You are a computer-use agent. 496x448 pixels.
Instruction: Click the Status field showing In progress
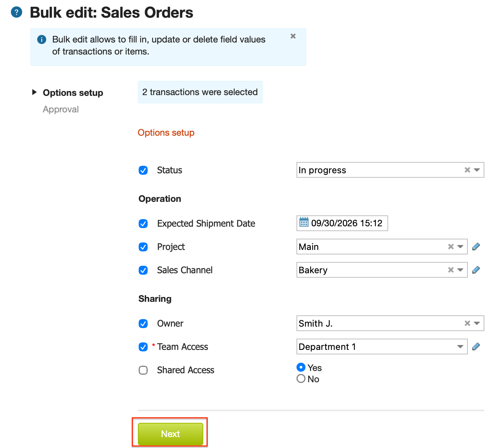coord(390,170)
